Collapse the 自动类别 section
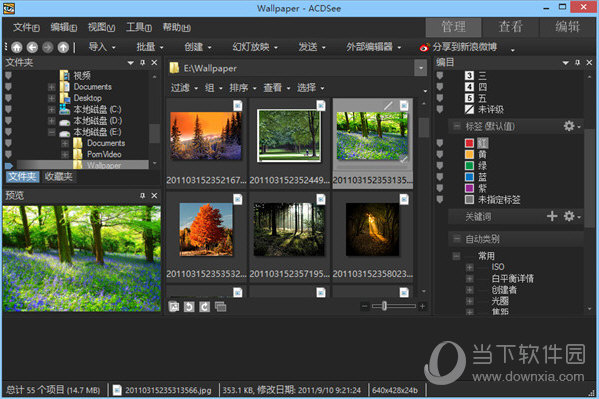This screenshot has width=599, height=399. click(456, 239)
